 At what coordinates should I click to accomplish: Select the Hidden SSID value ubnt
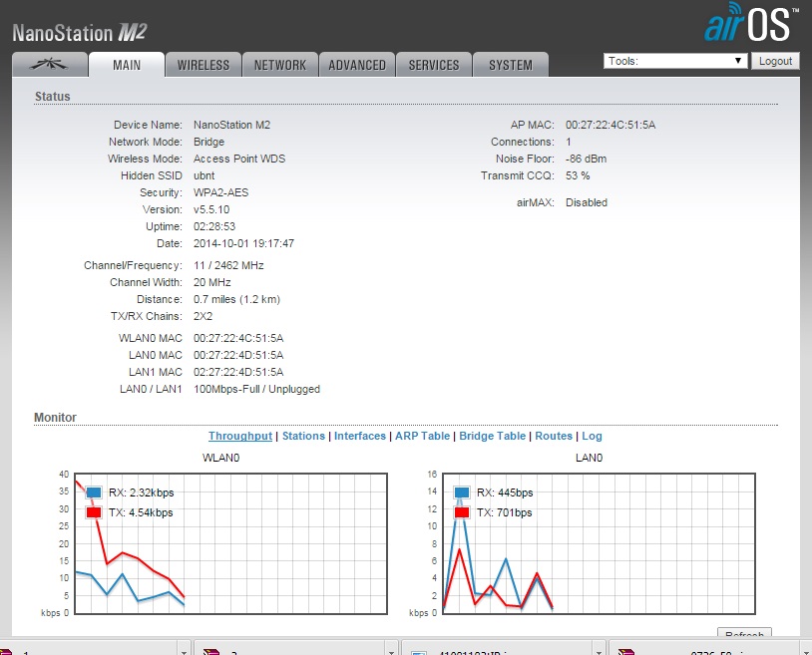point(204,175)
